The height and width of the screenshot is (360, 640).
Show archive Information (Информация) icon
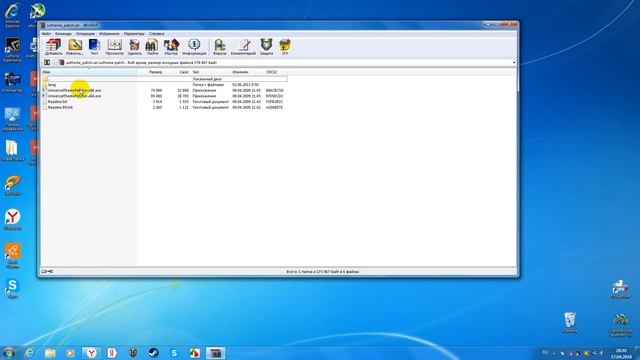tap(194, 47)
